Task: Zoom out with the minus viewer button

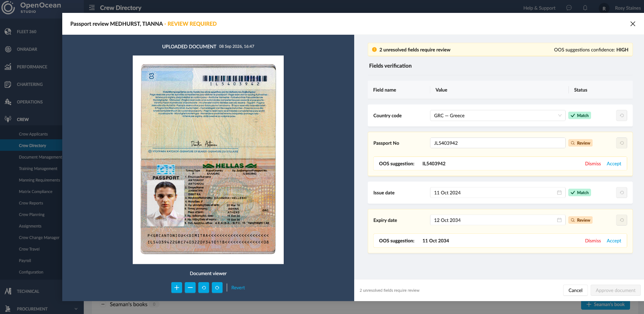Action: click(x=190, y=288)
